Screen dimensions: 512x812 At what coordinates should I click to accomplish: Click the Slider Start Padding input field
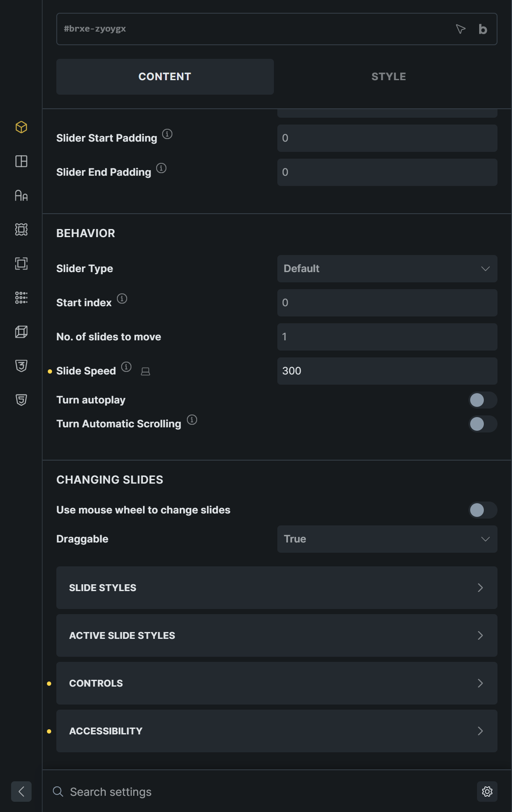click(387, 138)
